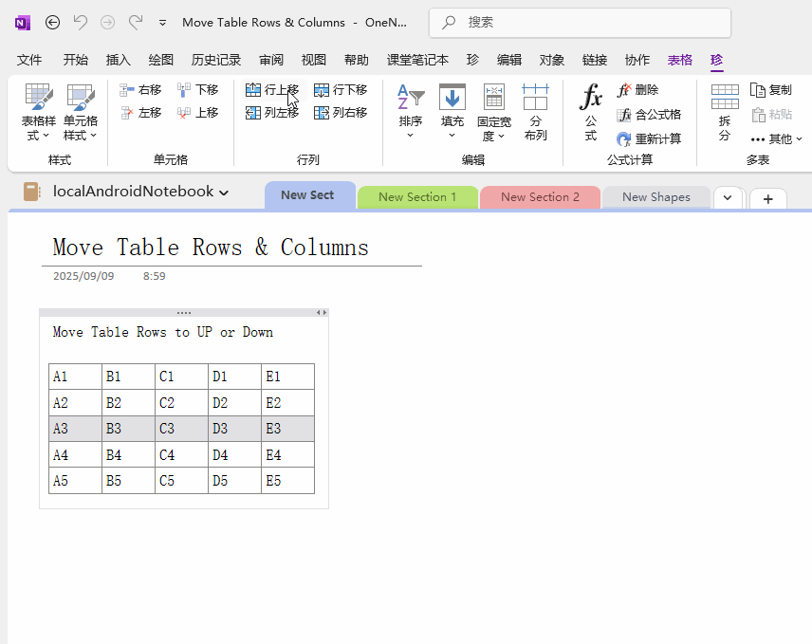Screen dimensions: 812x644
Task: Click the 列左移 (move column left) icon
Action: click(x=253, y=113)
